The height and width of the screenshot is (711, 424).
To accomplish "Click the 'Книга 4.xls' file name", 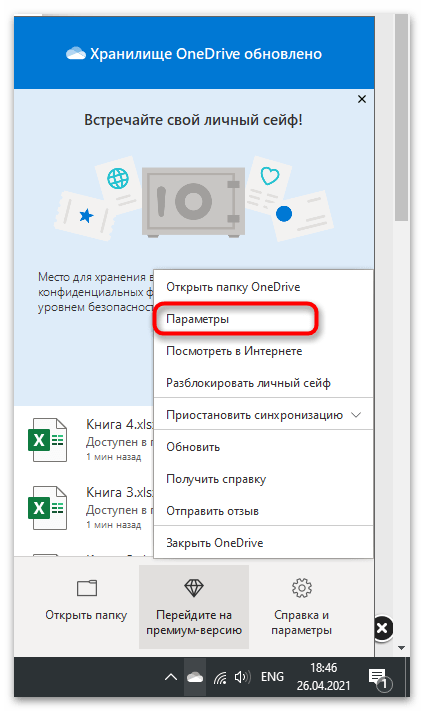I will coord(120,424).
